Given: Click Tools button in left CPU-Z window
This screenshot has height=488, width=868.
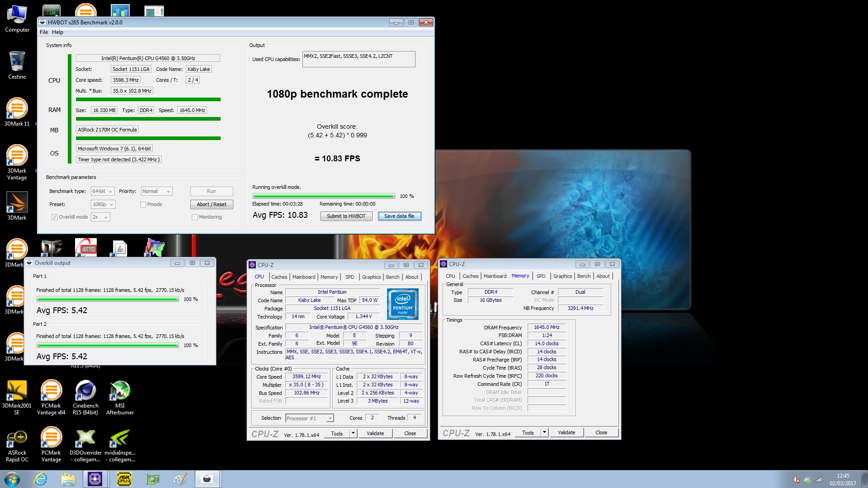Looking at the screenshot, I should (x=337, y=433).
